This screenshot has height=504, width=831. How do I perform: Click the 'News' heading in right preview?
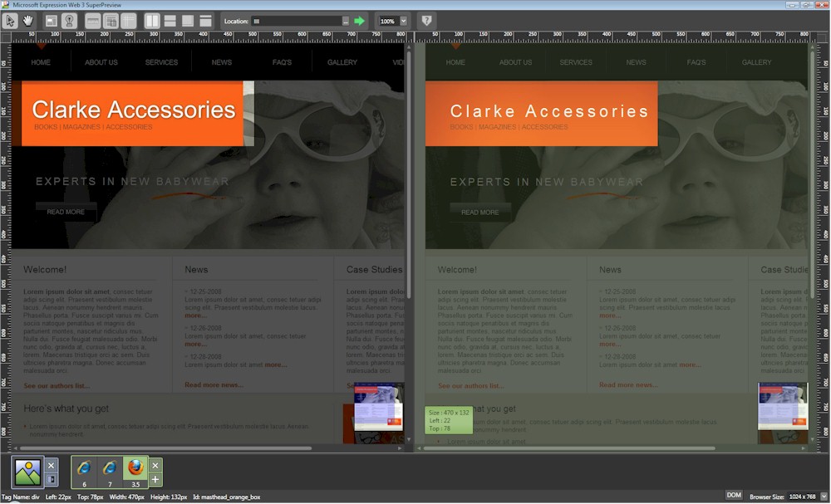point(610,270)
